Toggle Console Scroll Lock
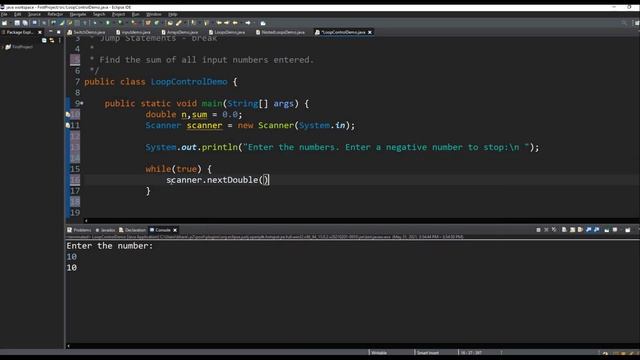640x360 pixels. pos(572,230)
